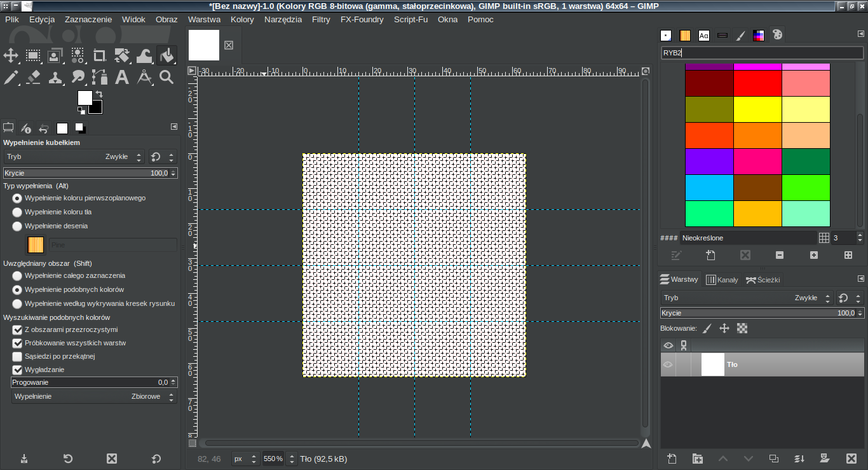Pick the red swatch in RYB2 palette
The height and width of the screenshot is (470, 868).
(757, 83)
